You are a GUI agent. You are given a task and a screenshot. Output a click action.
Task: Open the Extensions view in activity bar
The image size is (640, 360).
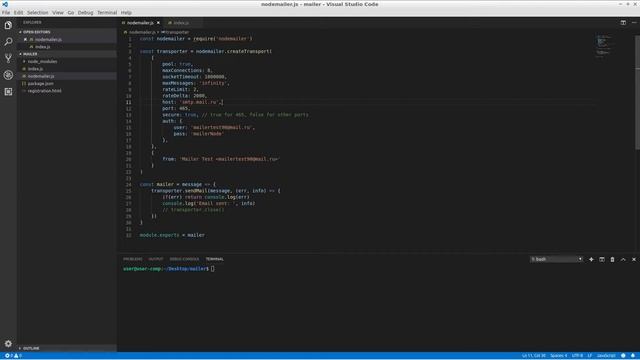click(8, 92)
